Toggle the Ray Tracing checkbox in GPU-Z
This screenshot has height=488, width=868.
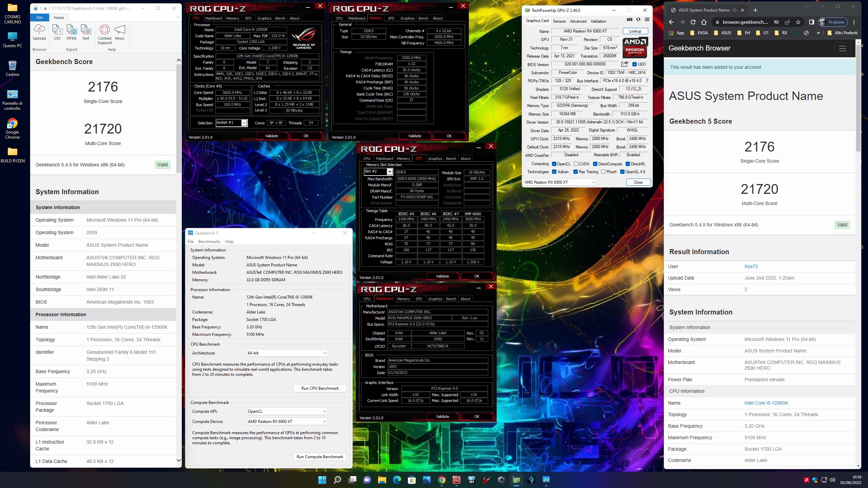[x=575, y=172]
